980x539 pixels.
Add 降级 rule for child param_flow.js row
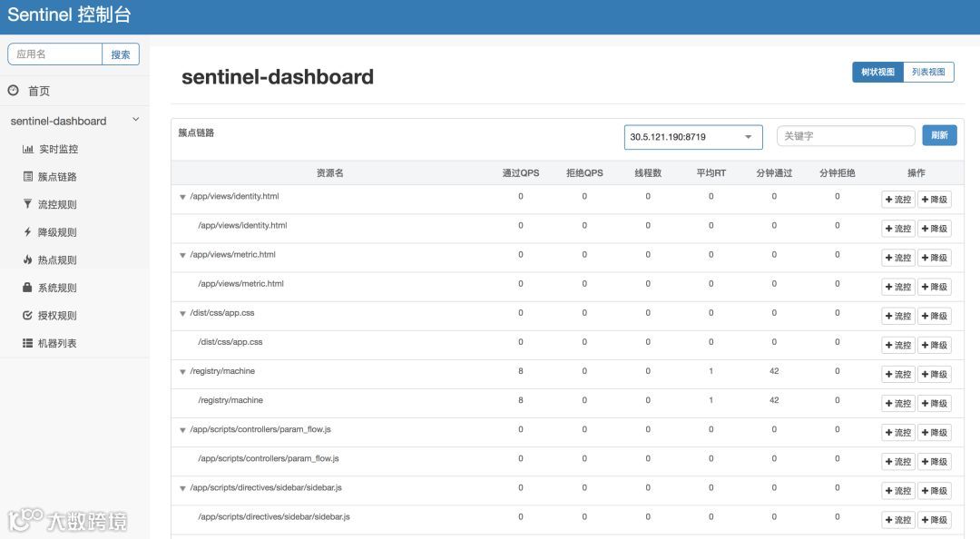[935, 462]
